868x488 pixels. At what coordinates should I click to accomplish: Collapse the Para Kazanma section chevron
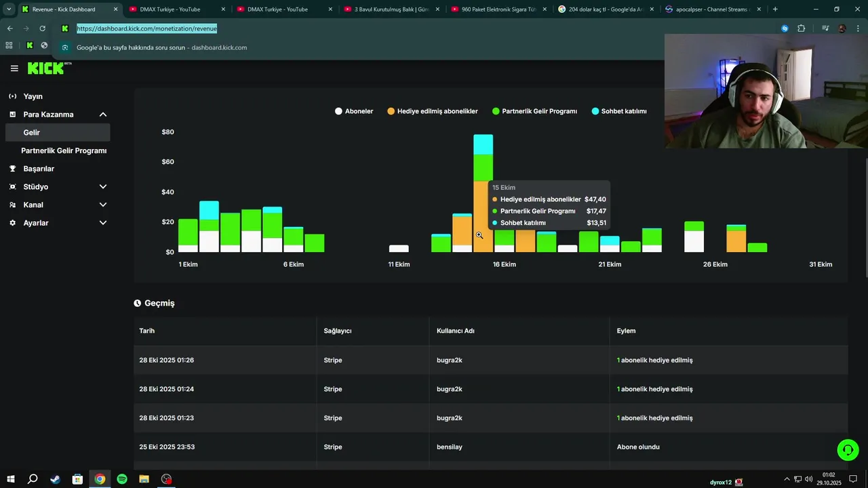[x=103, y=115]
